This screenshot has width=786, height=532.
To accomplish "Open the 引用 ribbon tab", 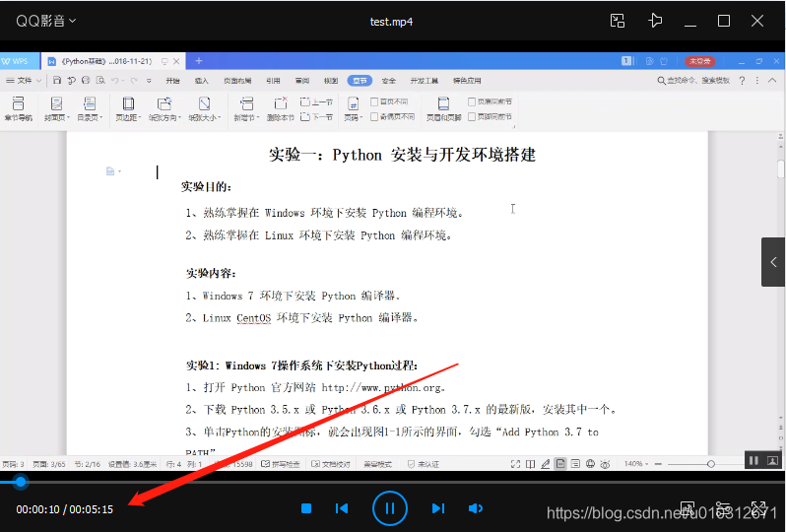I will pos(273,81).
